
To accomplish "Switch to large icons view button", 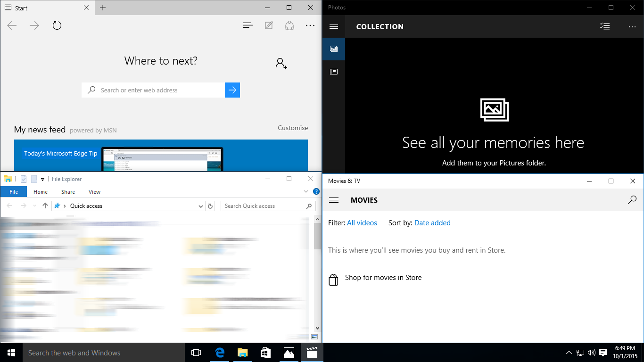I will click(314, 337).
